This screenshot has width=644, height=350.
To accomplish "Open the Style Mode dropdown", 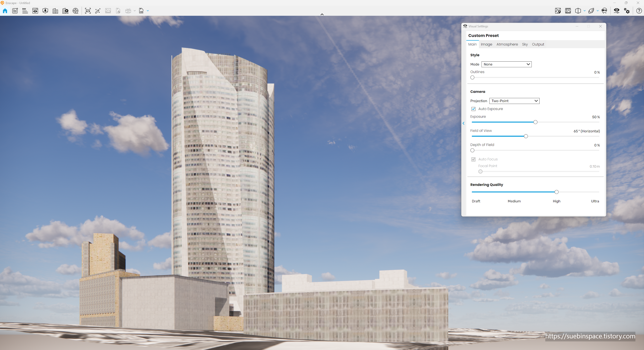I will pyautogui.click(x=506, y=64).
